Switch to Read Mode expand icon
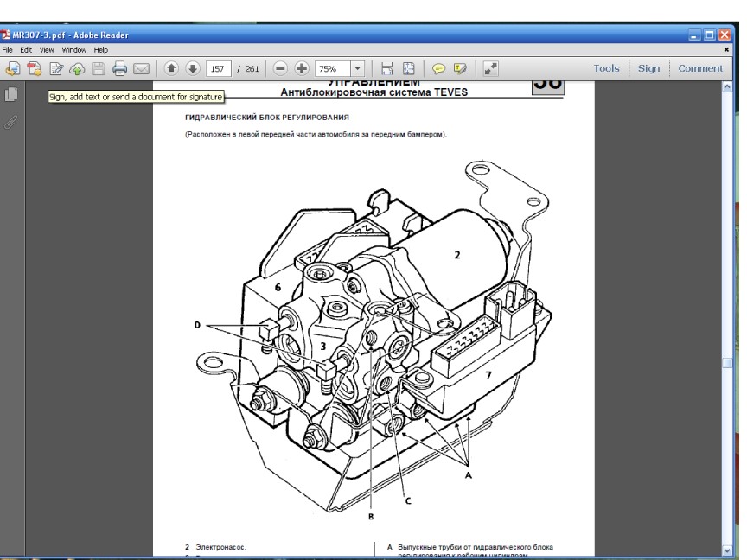The height and width of the screenshot is (560, 747). click(491, 69)
